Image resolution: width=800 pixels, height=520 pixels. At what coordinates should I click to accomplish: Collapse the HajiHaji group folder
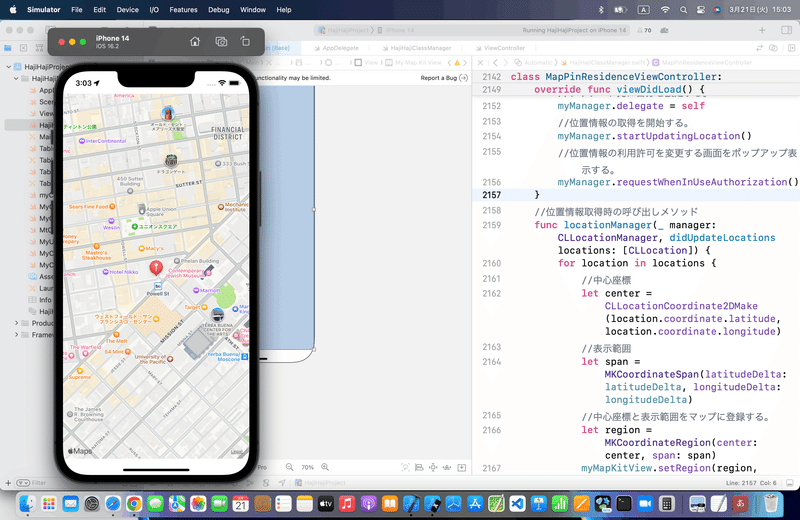[x=16, y=79]
